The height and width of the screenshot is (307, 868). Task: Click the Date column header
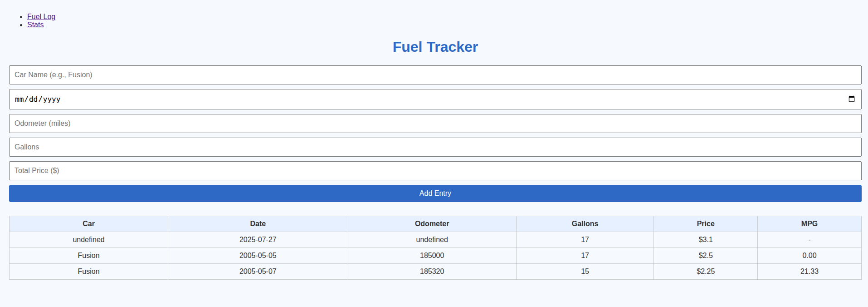click(258, 224)
